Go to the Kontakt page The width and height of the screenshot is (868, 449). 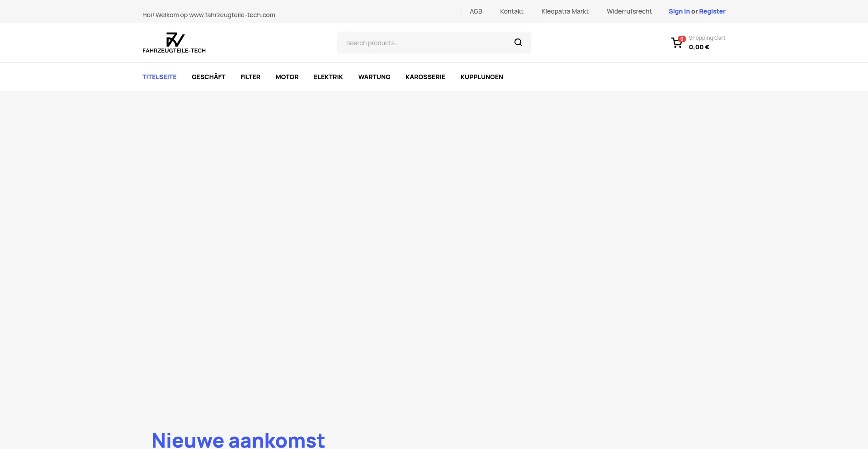tap(511, 11)
